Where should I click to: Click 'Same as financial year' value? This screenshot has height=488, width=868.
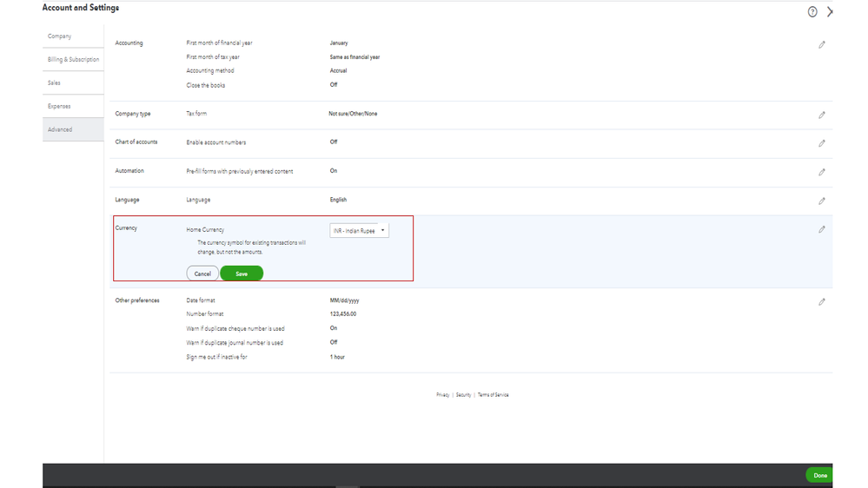(354, 57)
